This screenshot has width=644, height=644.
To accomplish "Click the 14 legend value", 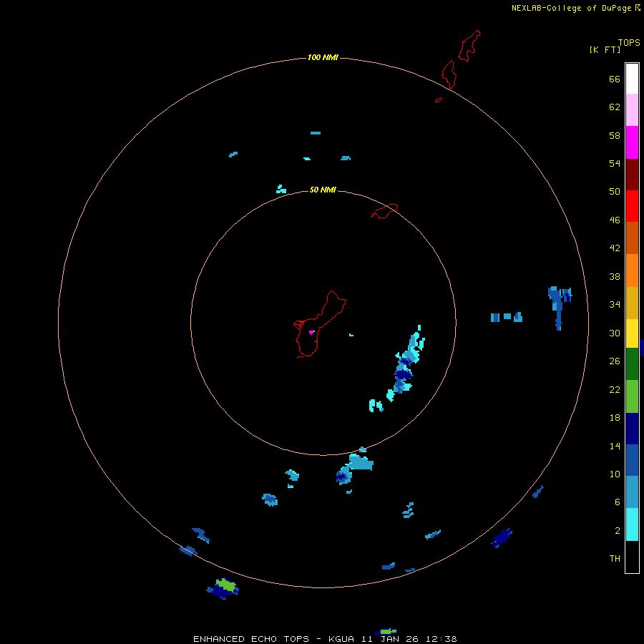I will [615, 446].
